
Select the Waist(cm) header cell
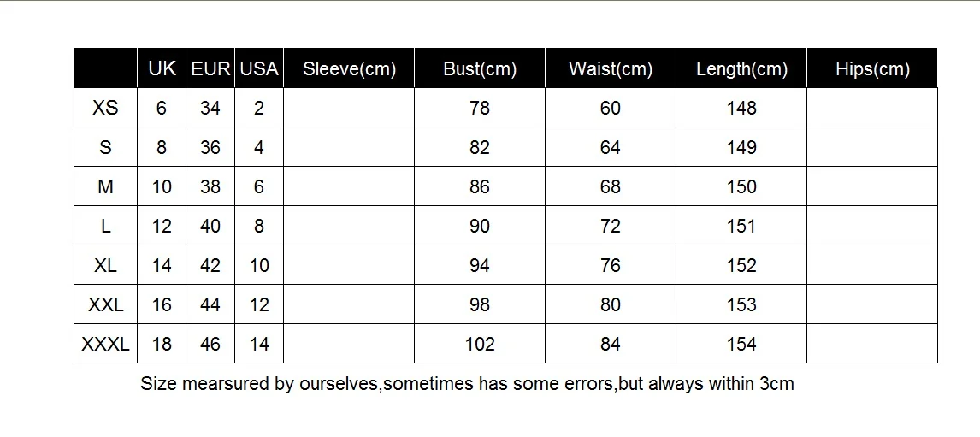pyautogui.click(x=611, y=69)
